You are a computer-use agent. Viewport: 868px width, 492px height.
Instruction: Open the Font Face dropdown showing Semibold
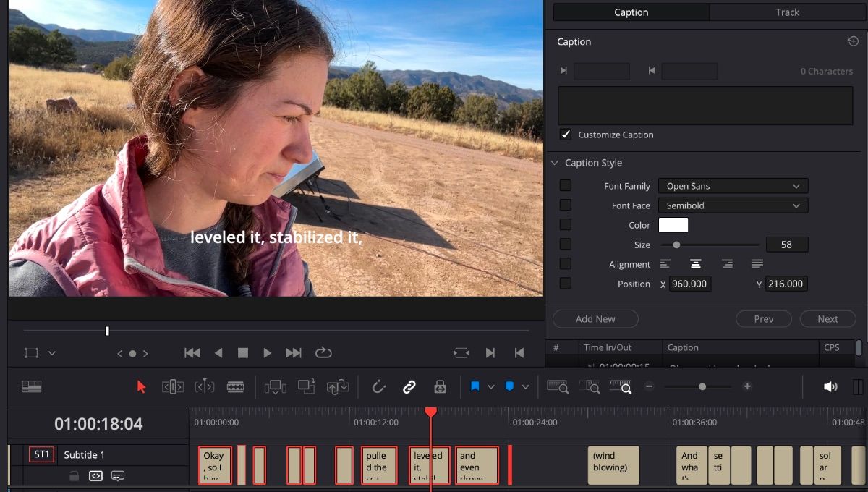click(733, 205)
